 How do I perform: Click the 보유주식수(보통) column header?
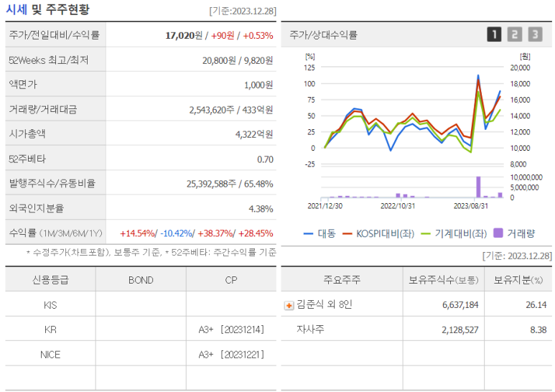click(444, 280)
